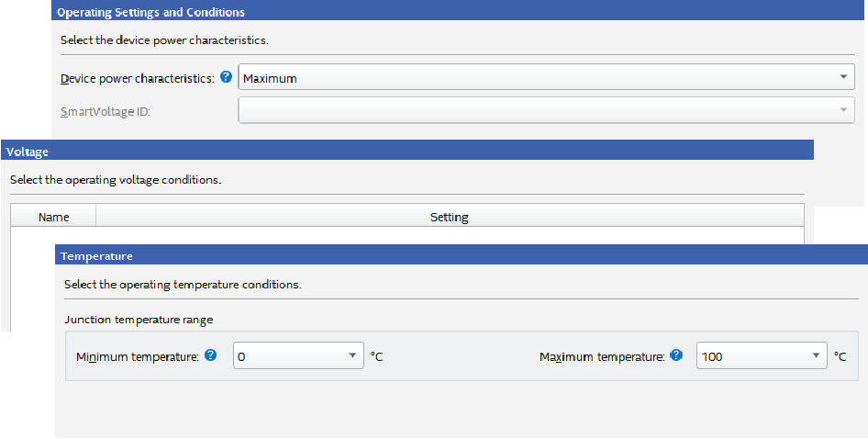Expand Device power characteristics dropdown arrow
The image size is (868, 439).
click(x=844, y=78)
